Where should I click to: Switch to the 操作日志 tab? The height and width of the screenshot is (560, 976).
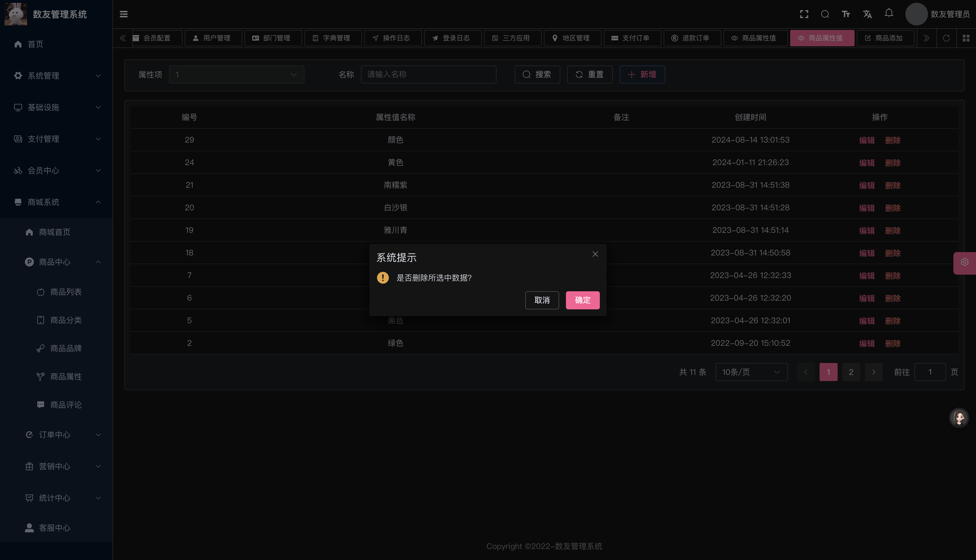(x=393, y=38)
